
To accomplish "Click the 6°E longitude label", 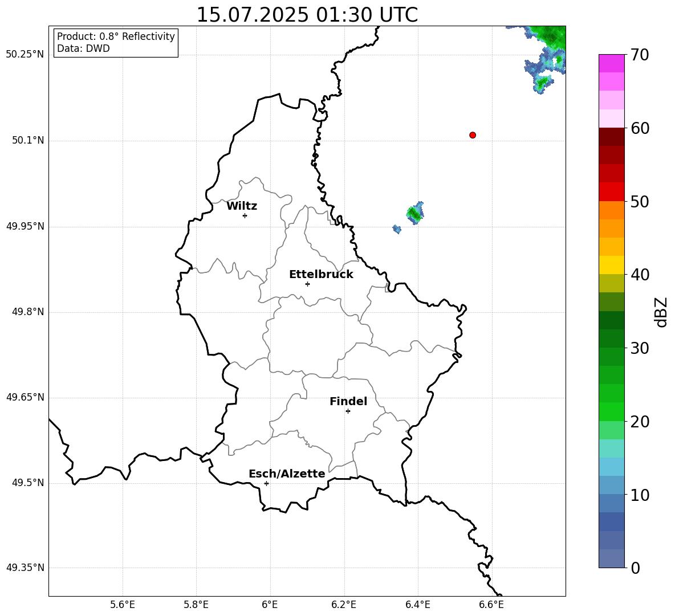I will tap(270, 605).
